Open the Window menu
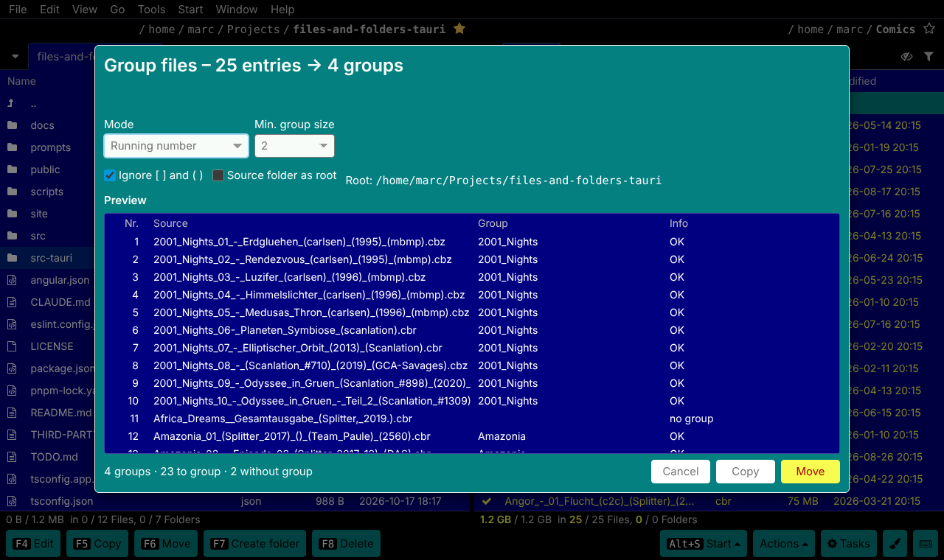 (x=237, y=10)
